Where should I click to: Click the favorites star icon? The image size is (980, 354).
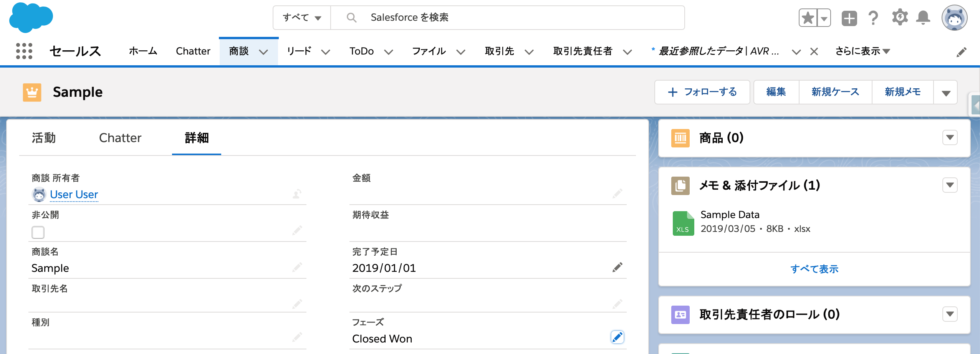tap(808, 17)
